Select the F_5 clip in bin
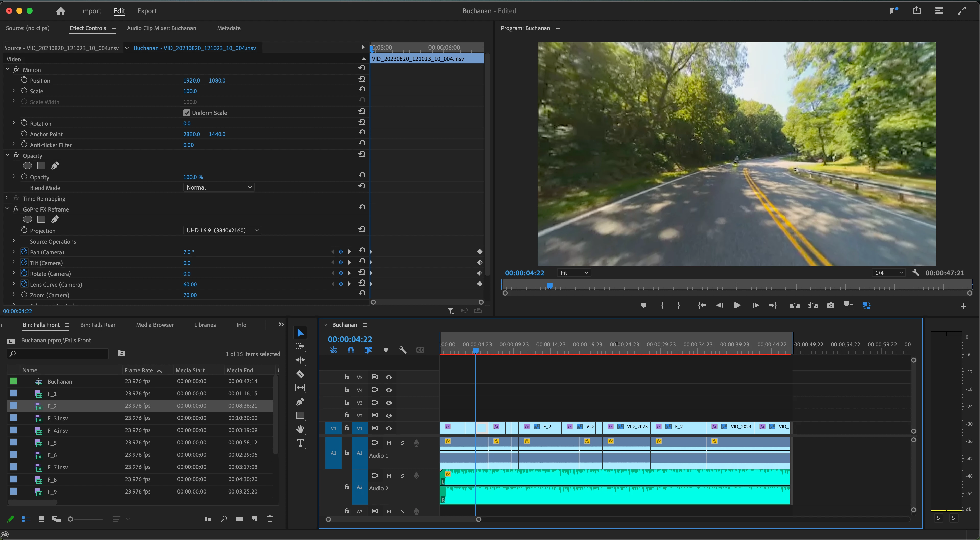 pyautogui.click(x=52, y=443)
